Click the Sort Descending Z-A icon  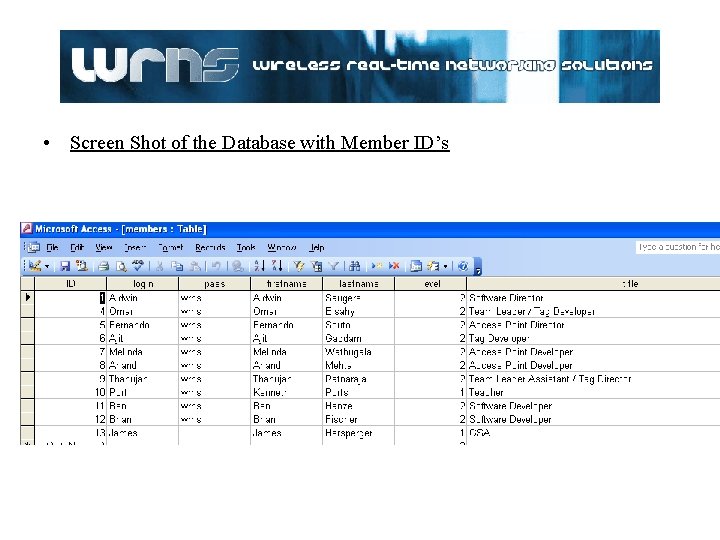pos(277,266)
